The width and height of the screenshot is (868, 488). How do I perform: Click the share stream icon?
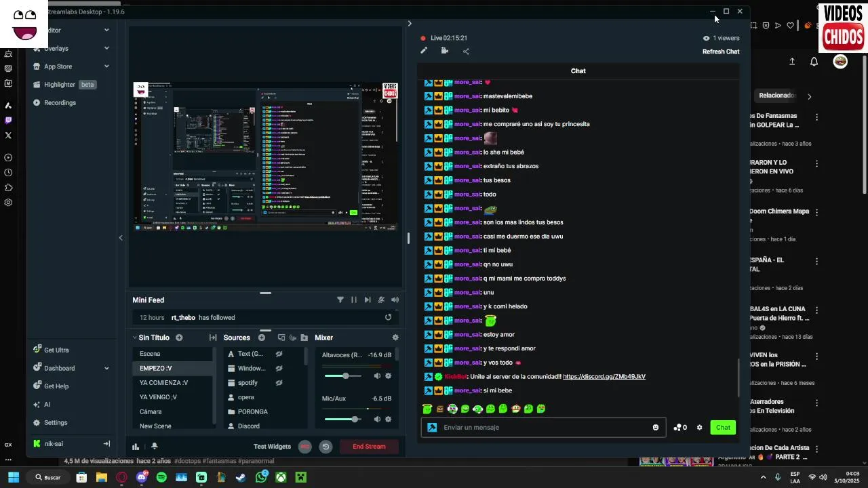click(x=466, y=51)
